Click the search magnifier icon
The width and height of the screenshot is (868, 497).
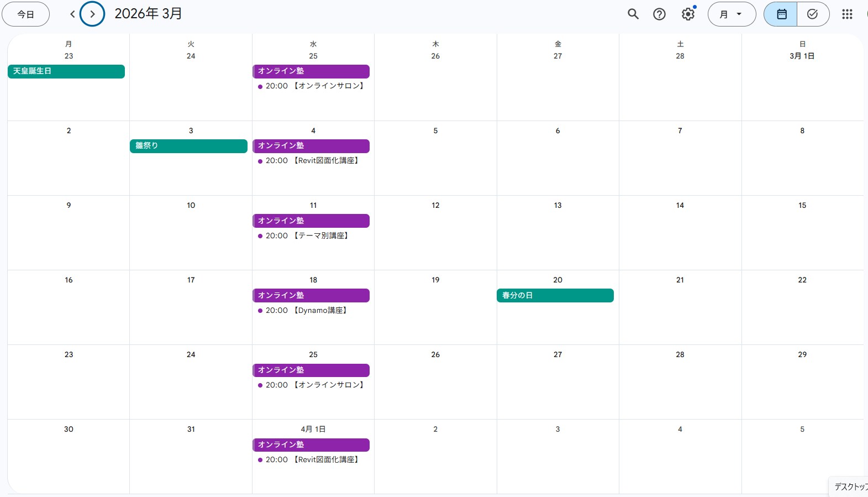tap(633, 14)
